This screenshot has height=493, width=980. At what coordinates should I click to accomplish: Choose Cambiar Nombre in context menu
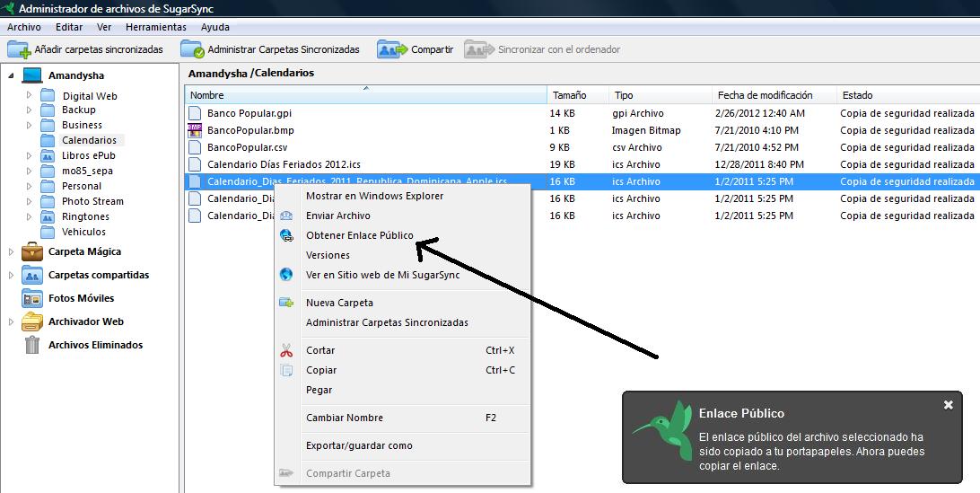tap(345, 418)
